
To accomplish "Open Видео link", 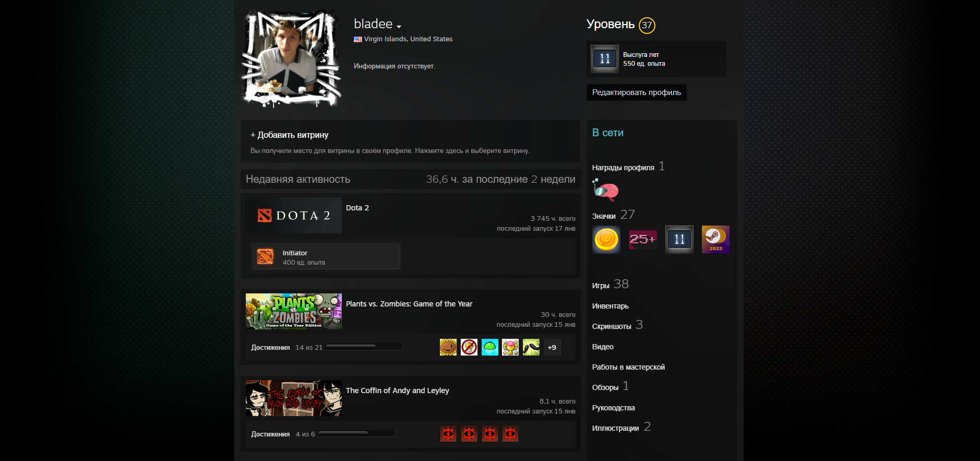I will point(603,347).
